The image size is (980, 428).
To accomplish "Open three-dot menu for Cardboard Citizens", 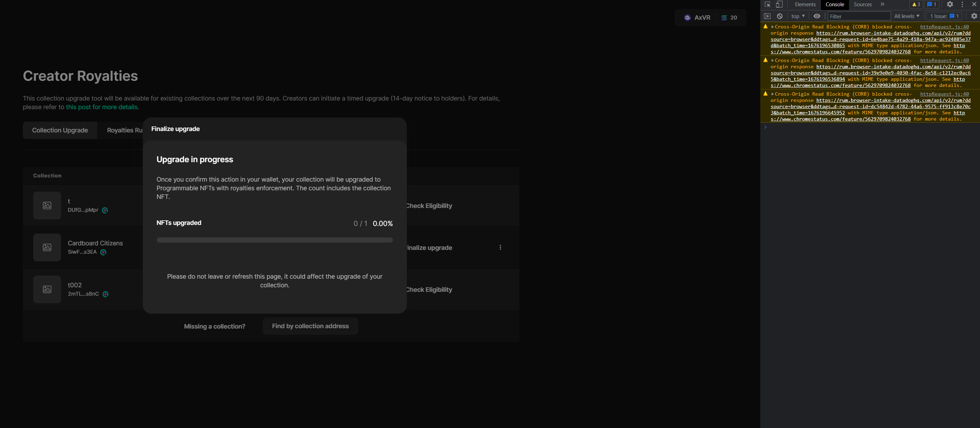I will pyautogui.click(x=500, y=247).
